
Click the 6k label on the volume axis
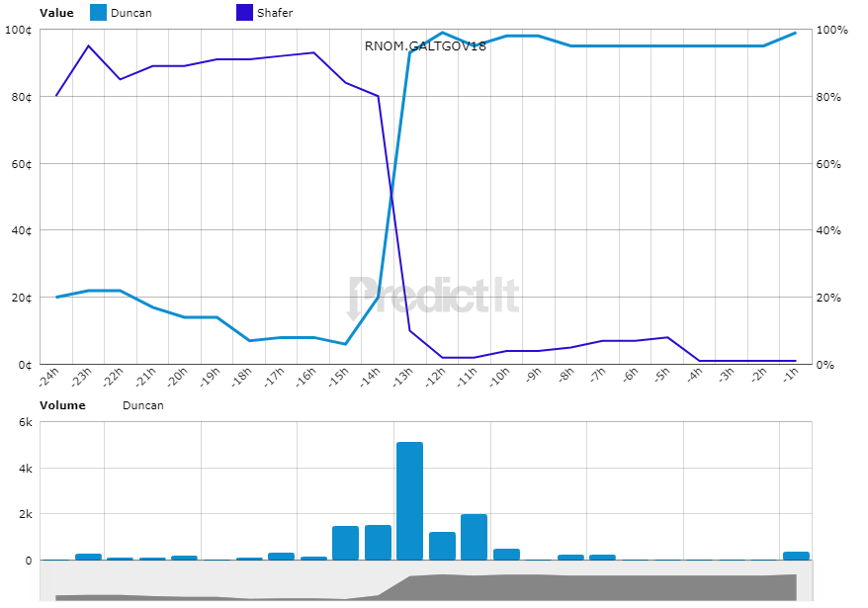click(26, 422)
